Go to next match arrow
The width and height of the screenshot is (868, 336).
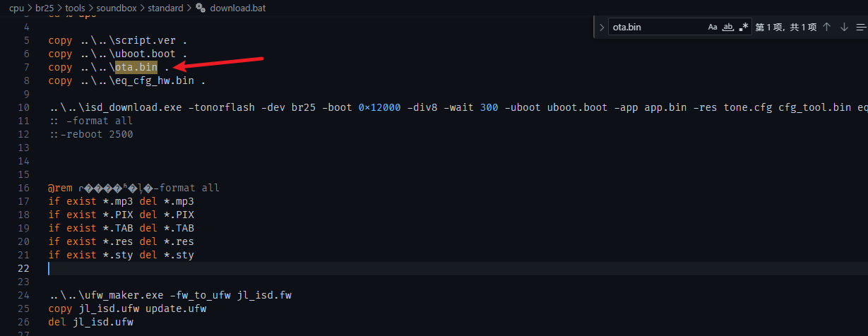[x=844, y=28]
